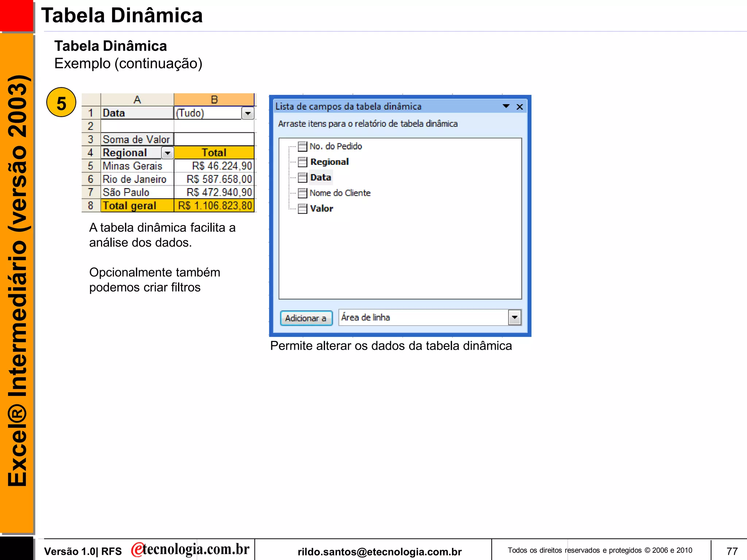
Task: Click the Regional field icon in list
Action: coord(302,162)
